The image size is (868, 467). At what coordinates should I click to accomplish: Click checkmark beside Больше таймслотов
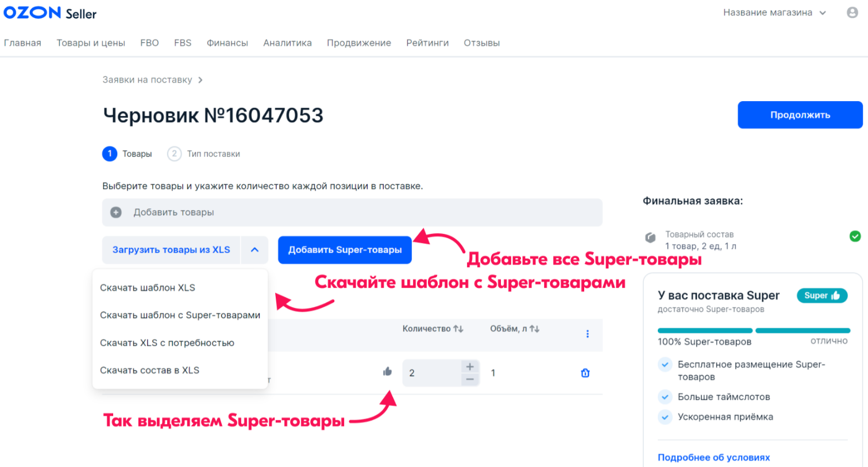point(665,397)
